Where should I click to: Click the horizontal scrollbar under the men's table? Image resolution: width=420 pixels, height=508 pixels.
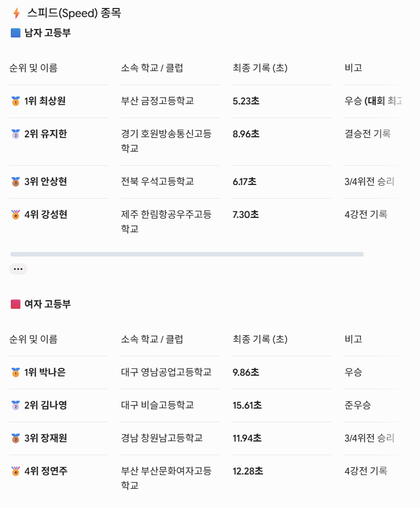(187, 254)
